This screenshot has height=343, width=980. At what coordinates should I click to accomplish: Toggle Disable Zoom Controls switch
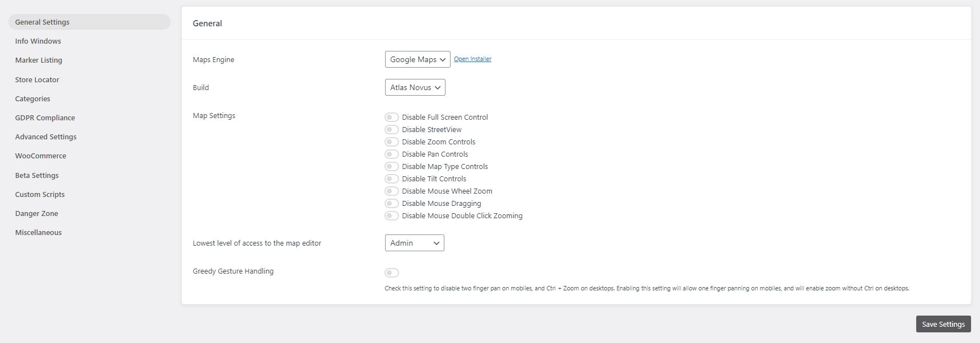(392, 142)
